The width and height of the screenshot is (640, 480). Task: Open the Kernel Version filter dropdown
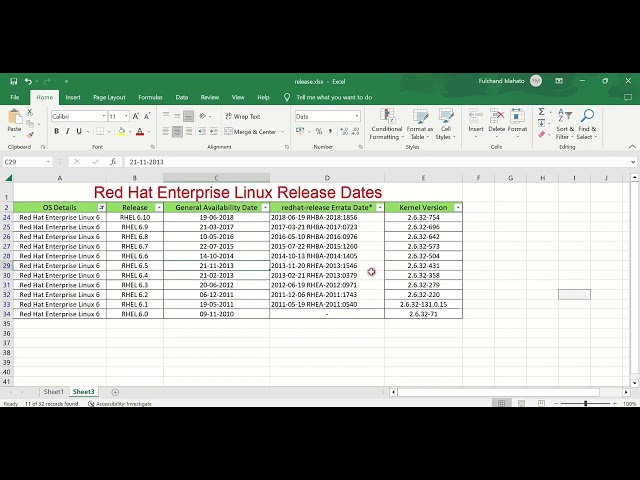(x=458, y=208)
